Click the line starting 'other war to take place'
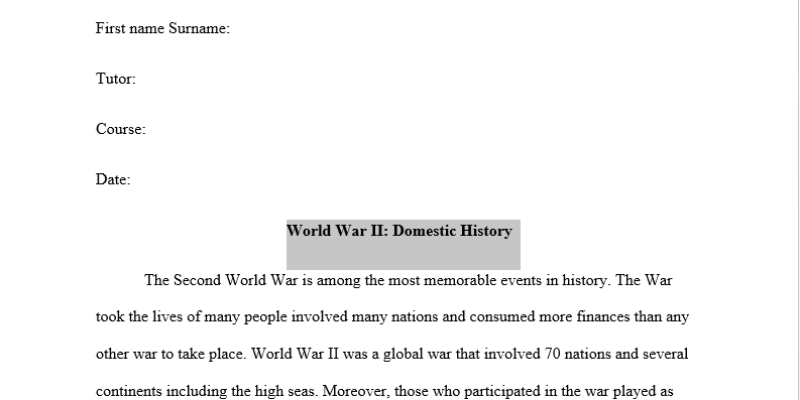The height and width of the screenshot is (400, 800). click(392, 354)
